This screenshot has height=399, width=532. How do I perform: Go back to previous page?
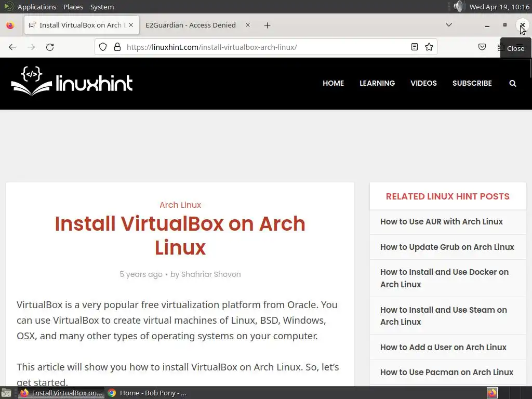[12, 47]
